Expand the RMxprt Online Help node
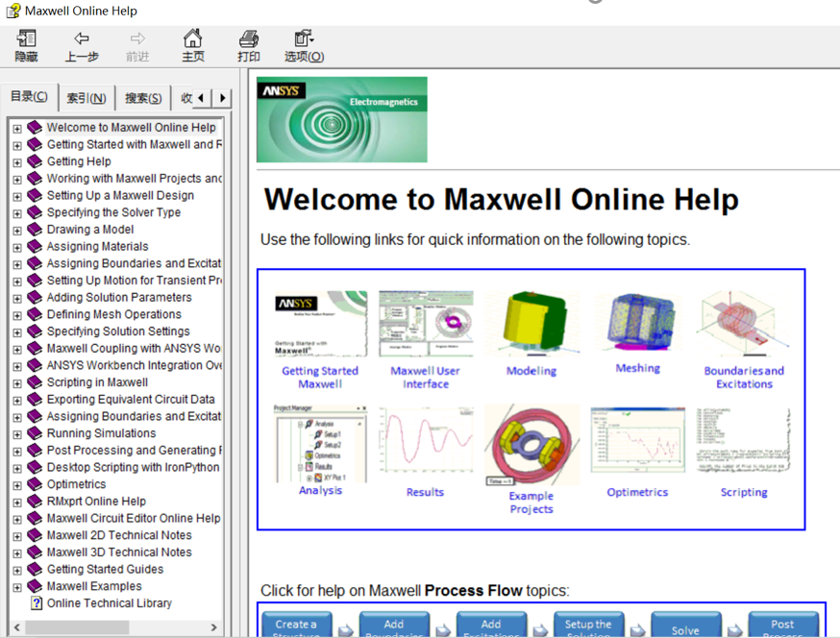Image resolution: width=840 pixels, height=638 pixels. click(x=17, y=503)
